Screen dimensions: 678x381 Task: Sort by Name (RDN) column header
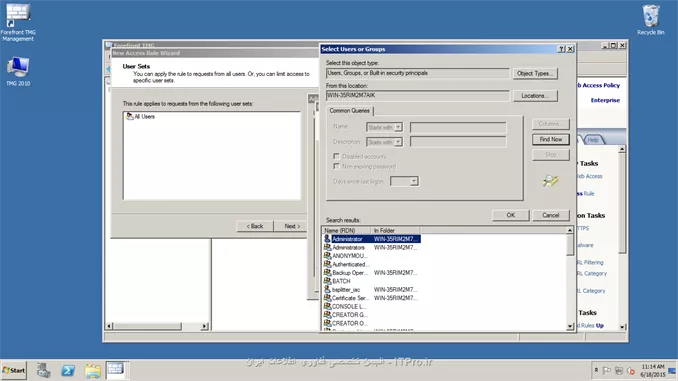(346, 231)
